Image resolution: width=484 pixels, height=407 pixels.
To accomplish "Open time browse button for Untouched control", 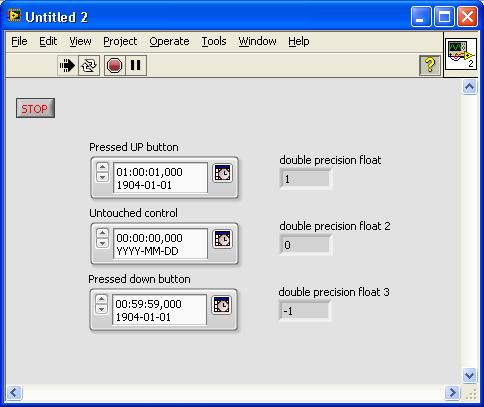I will point(223,239).
